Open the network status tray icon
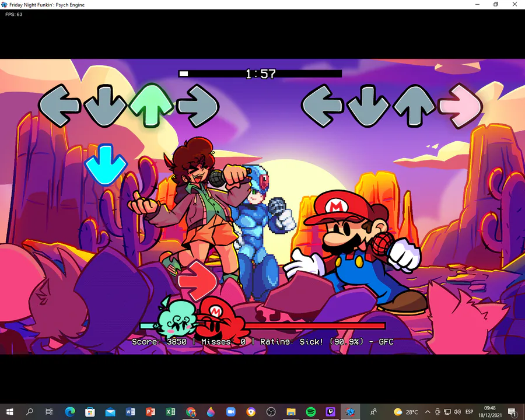525x420 pixels. click(x=447, y=412)
